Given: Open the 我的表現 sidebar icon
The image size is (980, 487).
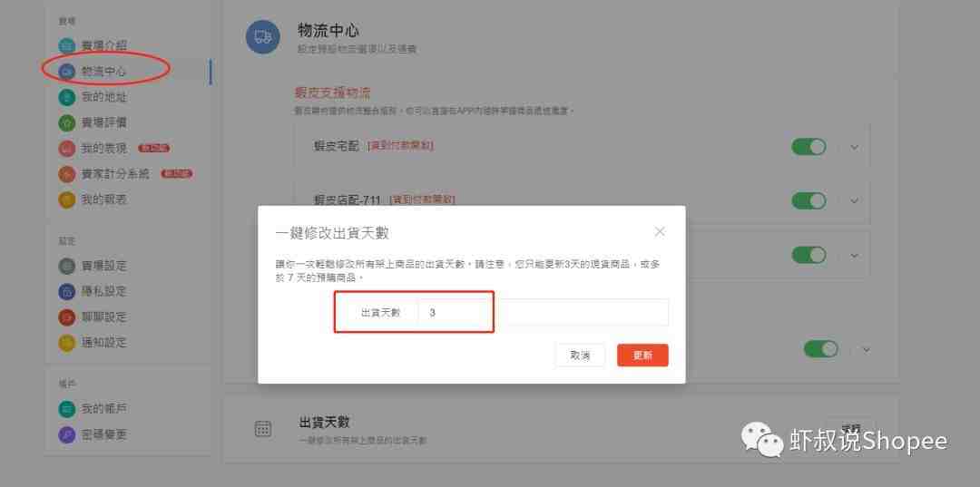Looking at the screenshot, I should point(67,149).
